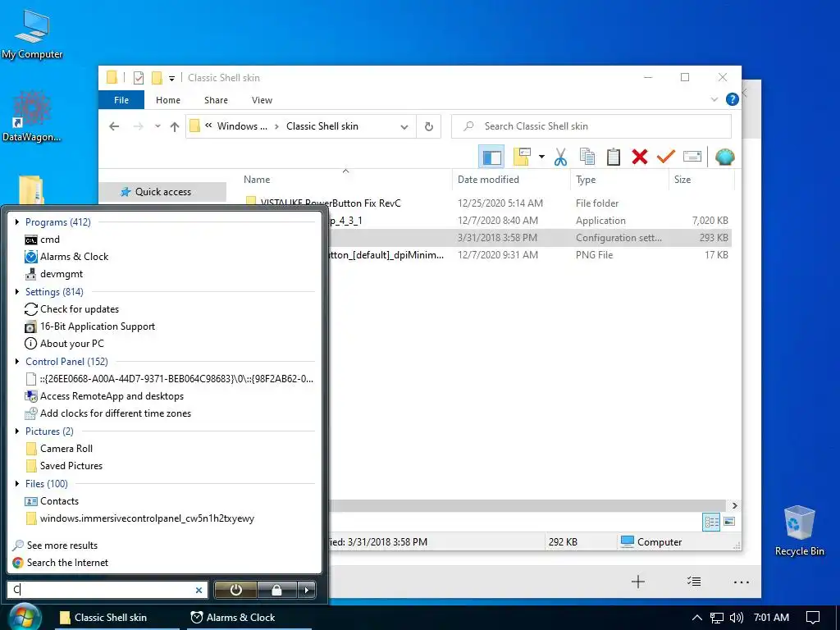The height and width of the screenshot is (630, 840).
Task: Select the VISTALIKE PowerButton Fix RevC folder
Action: (x=330, y=203)
